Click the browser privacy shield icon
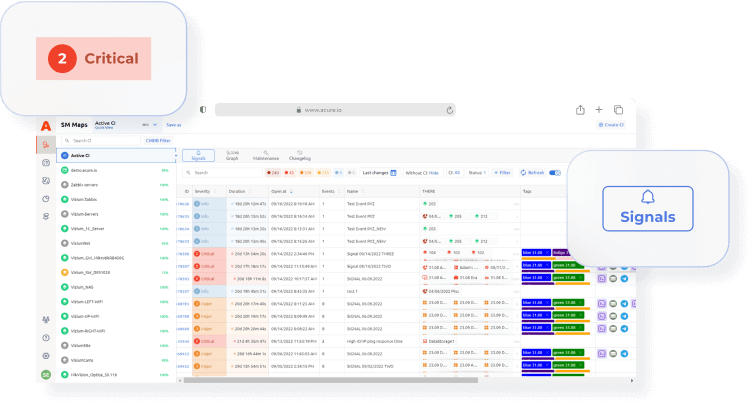754x407 pixels. [203, 110]
